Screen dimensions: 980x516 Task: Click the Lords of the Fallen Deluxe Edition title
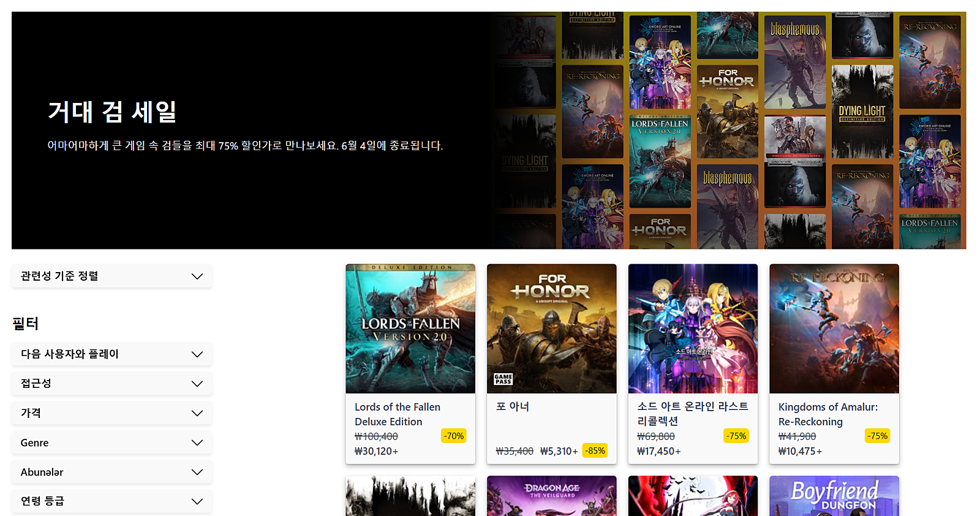point(398,414)
